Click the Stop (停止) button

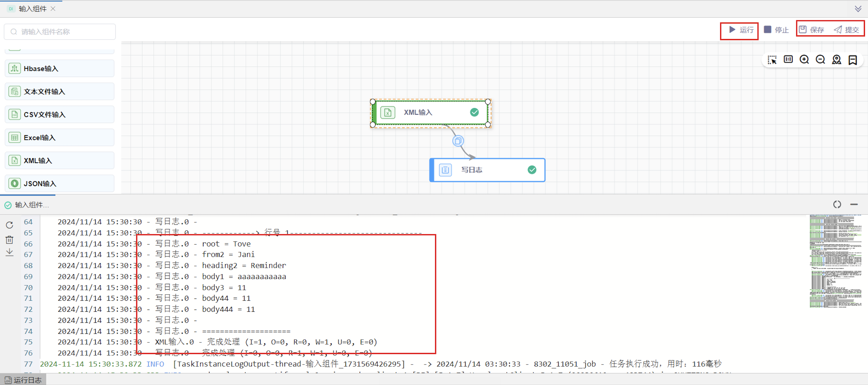(776, 30)
